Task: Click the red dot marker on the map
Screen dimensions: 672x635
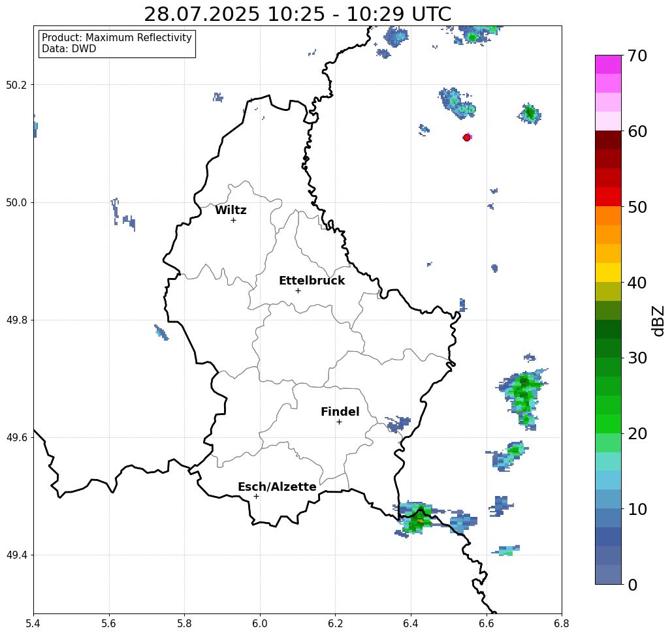Action: click(466, 138)
